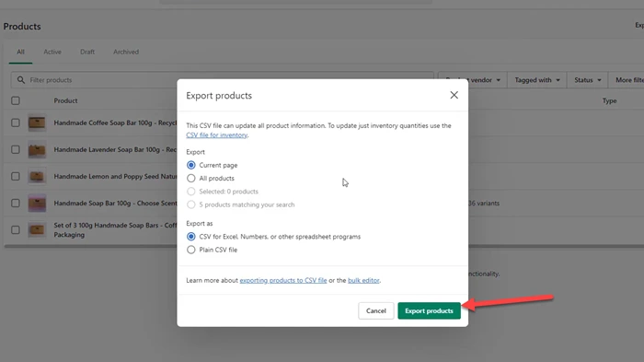Click the green Export products button
Screen dimensions: 644x362
click(x=429, y=310)
